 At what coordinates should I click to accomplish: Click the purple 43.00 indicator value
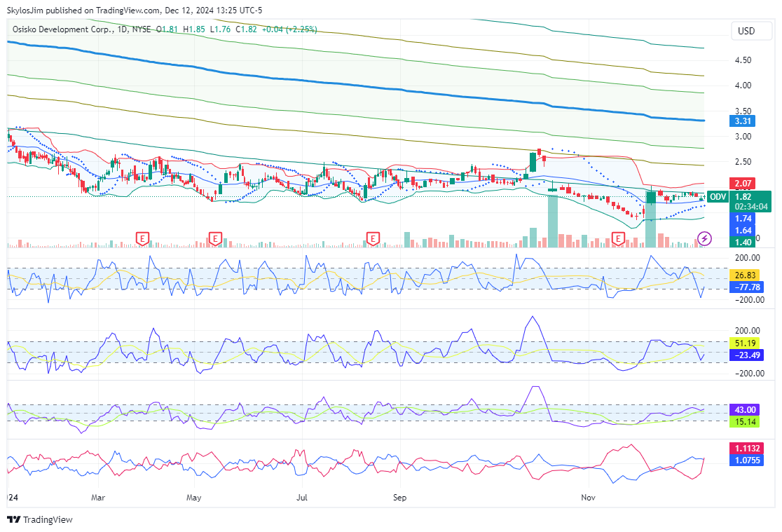[745, 410]
